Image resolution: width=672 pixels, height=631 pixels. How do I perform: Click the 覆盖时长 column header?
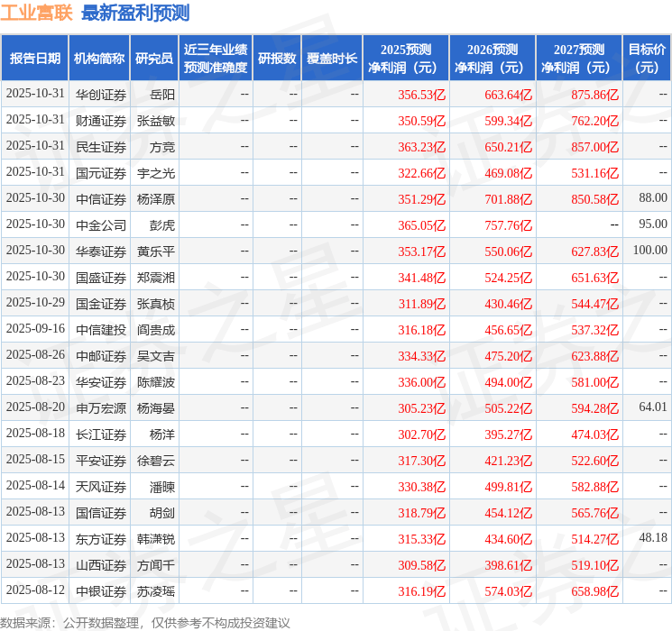(x=332, y=59)
